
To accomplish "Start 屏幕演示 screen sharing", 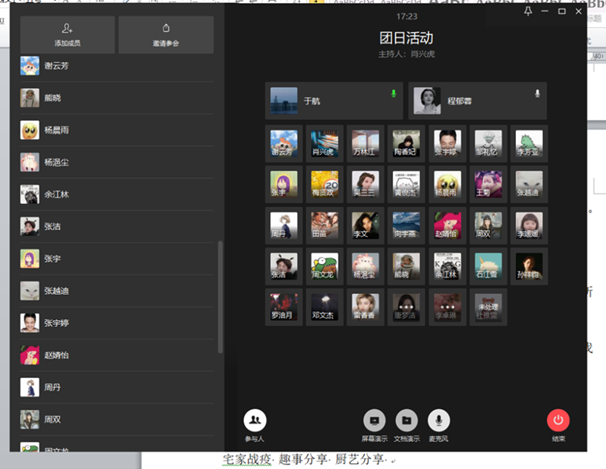I will pyautogui.click(x=375, y=421).
